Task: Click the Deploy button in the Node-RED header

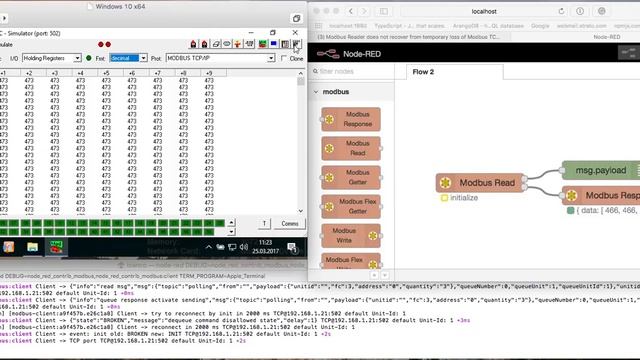Action: tap(629, 53)
